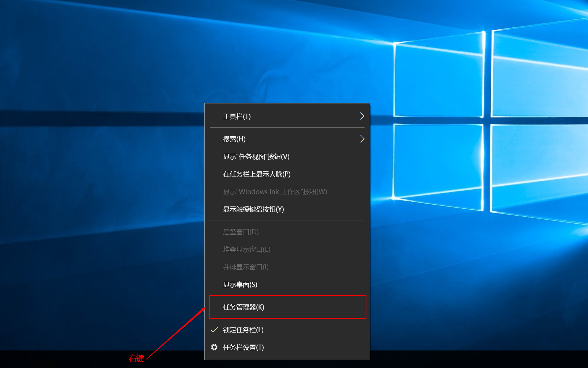
Task: Click the 锁定任务栏(L) text label
Action: point(243,330)
